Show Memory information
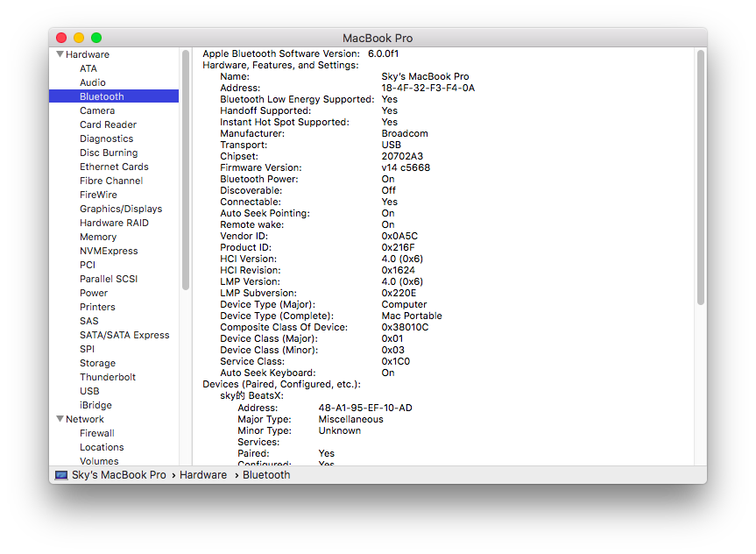The height and width of the screenshot is (554, 756). tap(98, 237)
